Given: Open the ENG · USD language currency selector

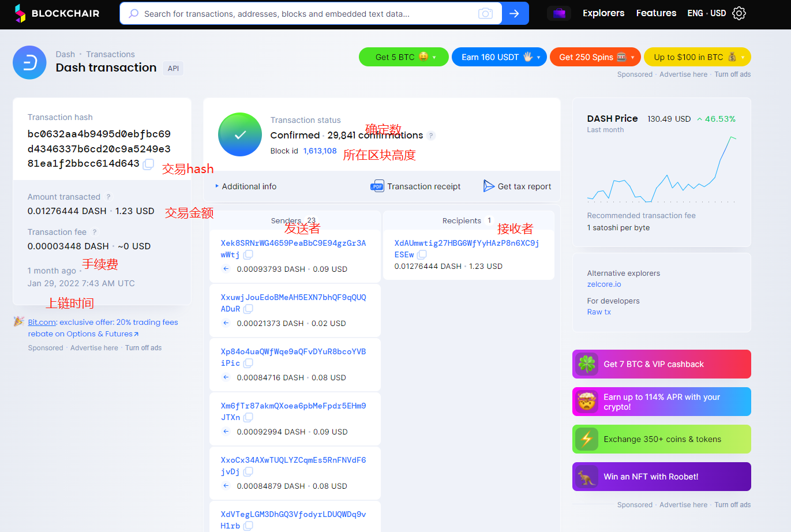Looking at the screenshot, I should coord(706,13).
